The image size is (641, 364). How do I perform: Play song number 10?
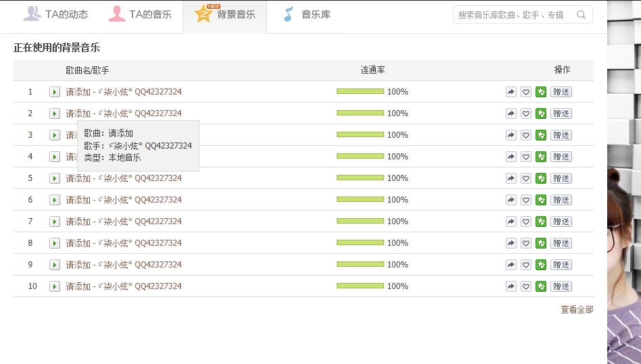click(x=55, y=286)
